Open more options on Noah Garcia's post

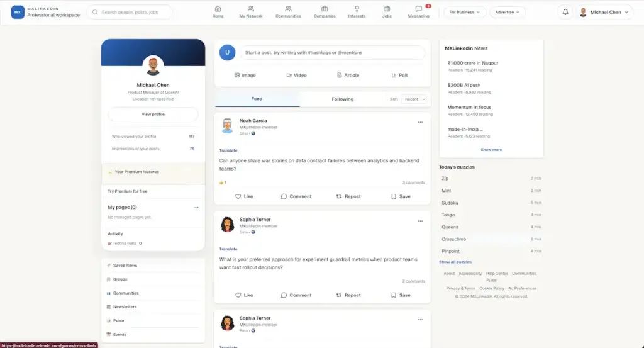point(420,122)
